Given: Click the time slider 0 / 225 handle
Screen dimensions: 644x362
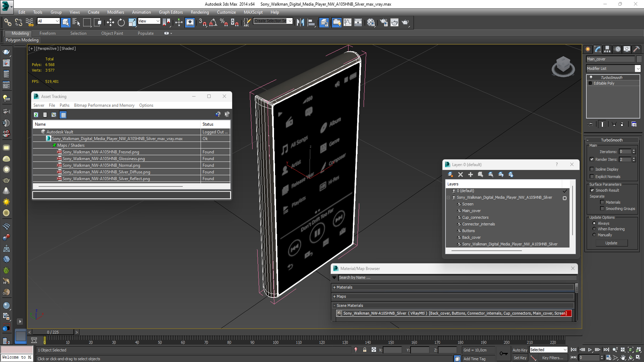Looking at the screenshot, I should point(53,332).
